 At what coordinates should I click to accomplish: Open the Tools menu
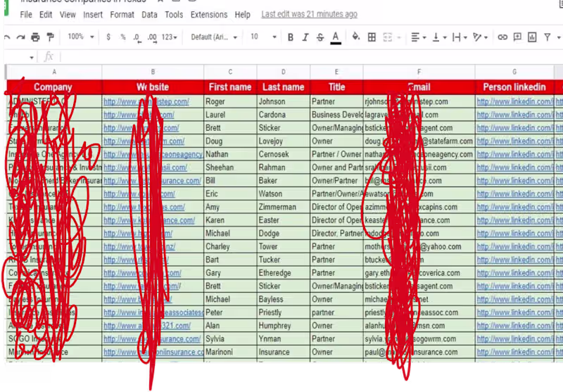(174, 15)
